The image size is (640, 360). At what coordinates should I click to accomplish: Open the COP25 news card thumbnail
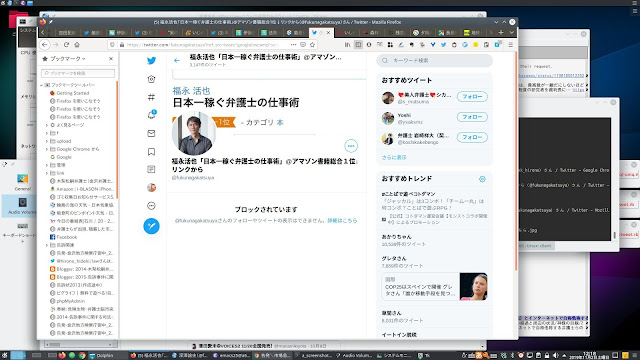tap(473, 287)
